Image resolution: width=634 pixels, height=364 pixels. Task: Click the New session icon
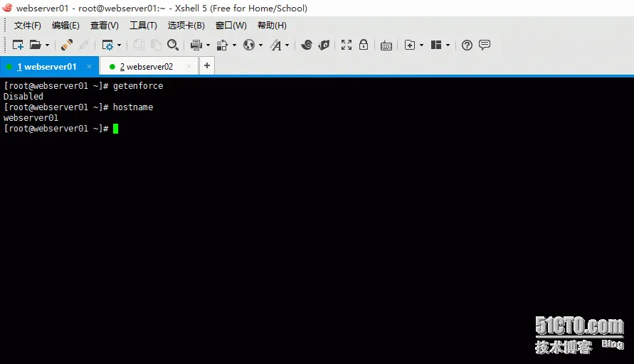[x=18, y=45]
